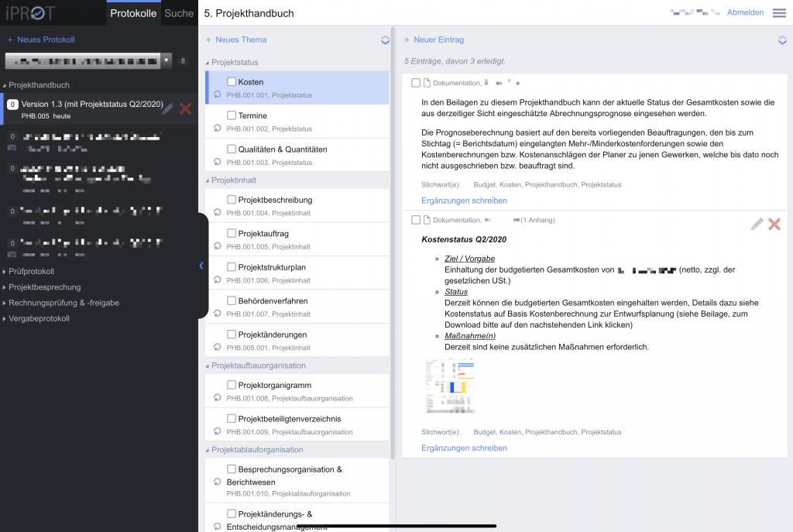This screenshot has width=793, height=532.
Task: Open the document icon on the Dokumentation entry
Action: pyautogui.click(x=427, y=82)
